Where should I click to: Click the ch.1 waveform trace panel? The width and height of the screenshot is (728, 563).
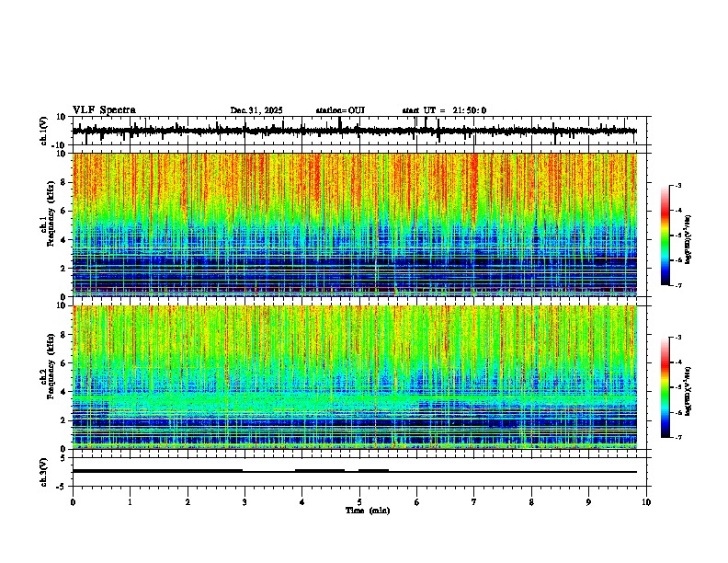359,131
